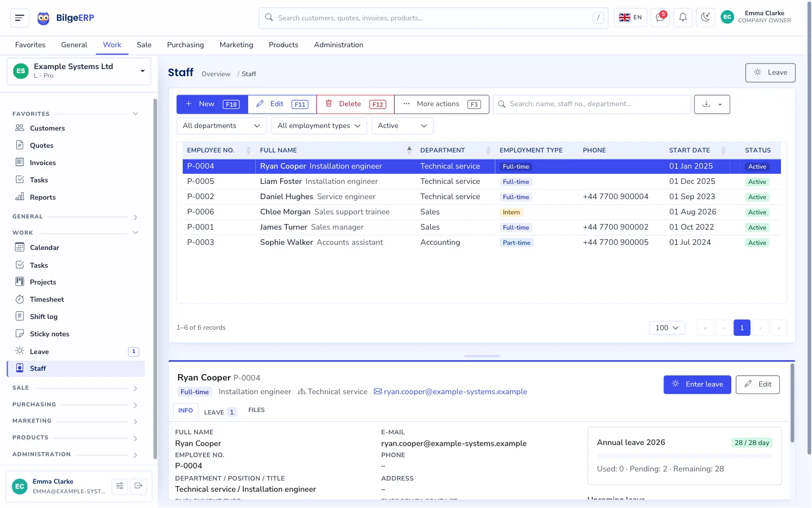Sort table by Full Name column
812x508 pixels.
tap(335, 150)
